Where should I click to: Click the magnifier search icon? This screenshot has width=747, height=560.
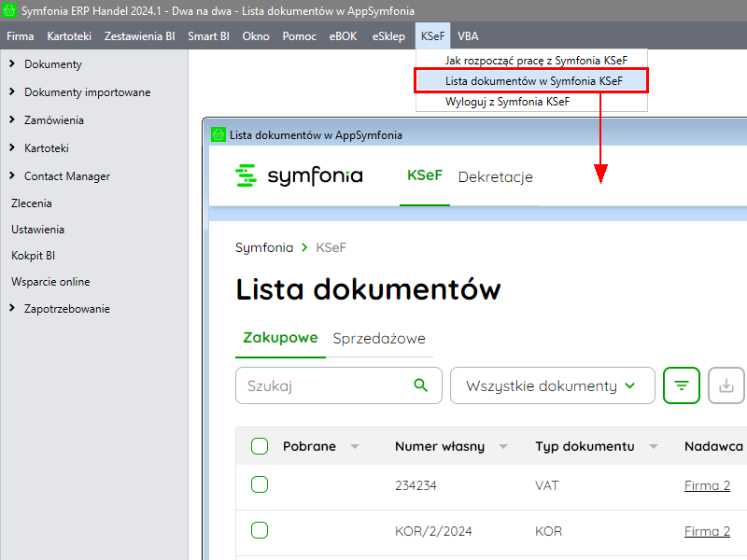coord(421,385)
